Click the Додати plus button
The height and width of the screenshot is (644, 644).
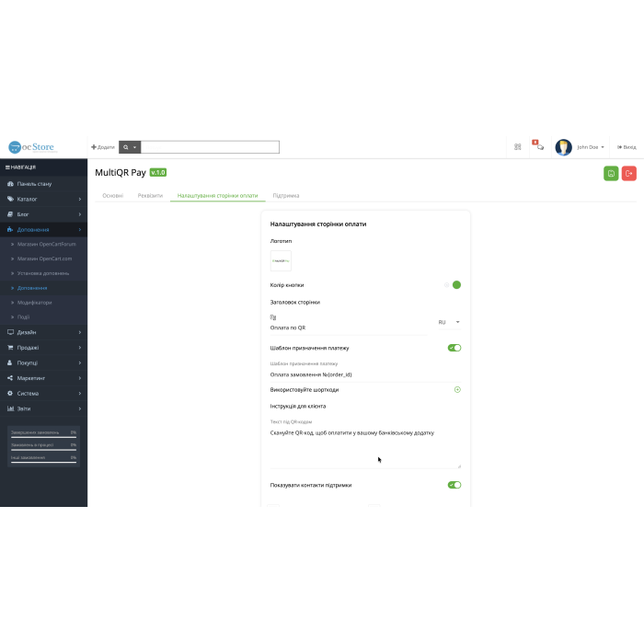103,147
